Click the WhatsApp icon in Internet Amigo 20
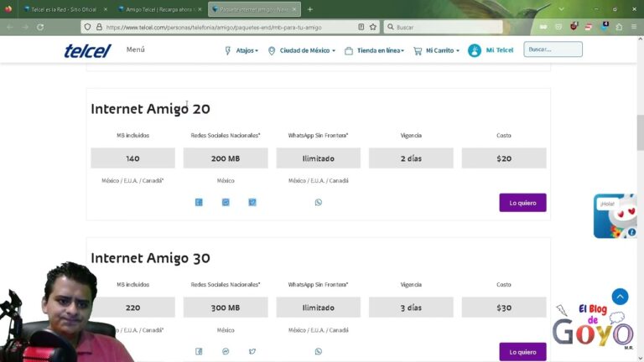Viewport: 644px width, 362px height. click(319, 202)
